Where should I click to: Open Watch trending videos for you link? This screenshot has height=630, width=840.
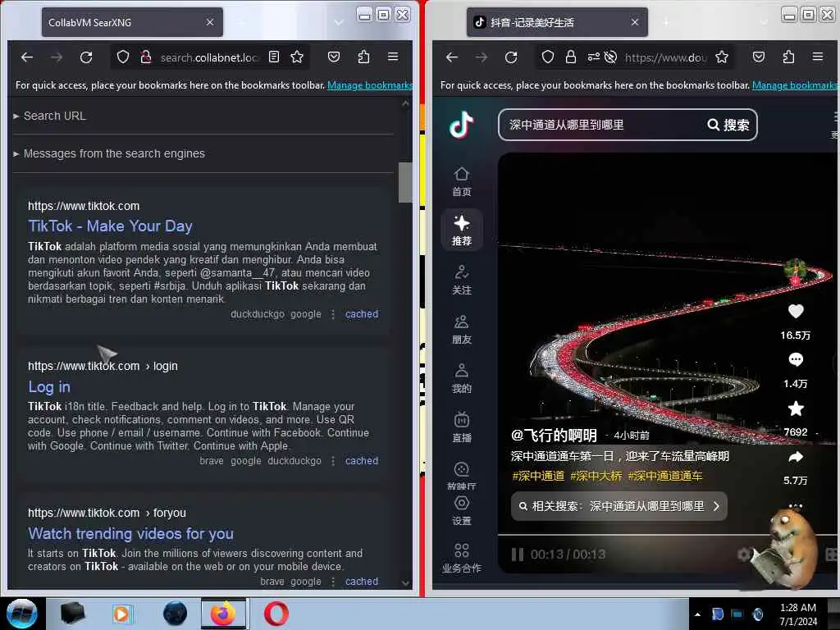[130, 533]
